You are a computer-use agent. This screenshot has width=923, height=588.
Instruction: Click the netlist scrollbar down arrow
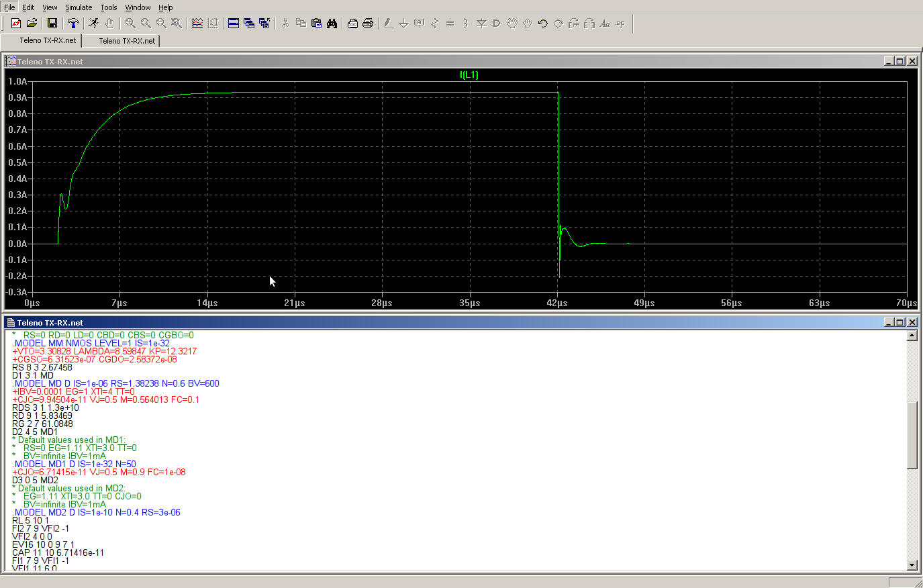click(x=912, y=565)
